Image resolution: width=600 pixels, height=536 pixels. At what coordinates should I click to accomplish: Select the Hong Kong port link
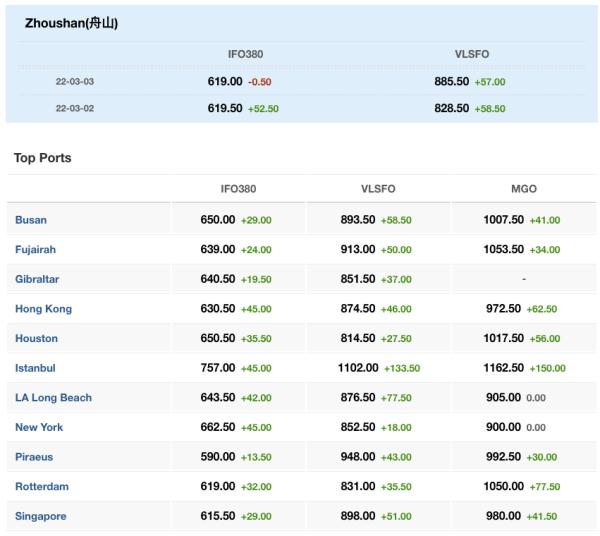(43, 309)
